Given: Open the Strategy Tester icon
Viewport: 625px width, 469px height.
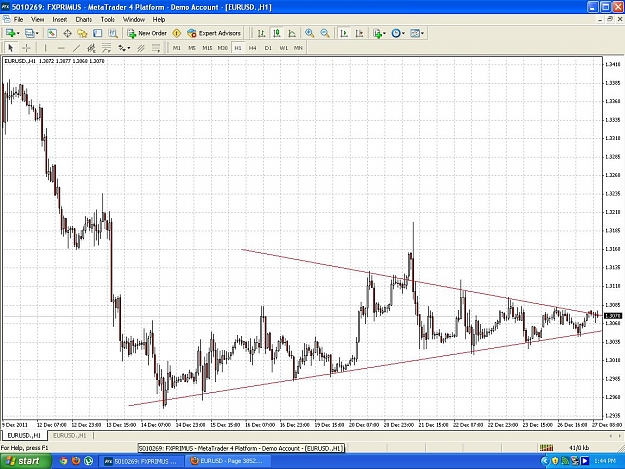Looking at the screenshot, I should 113,33.
